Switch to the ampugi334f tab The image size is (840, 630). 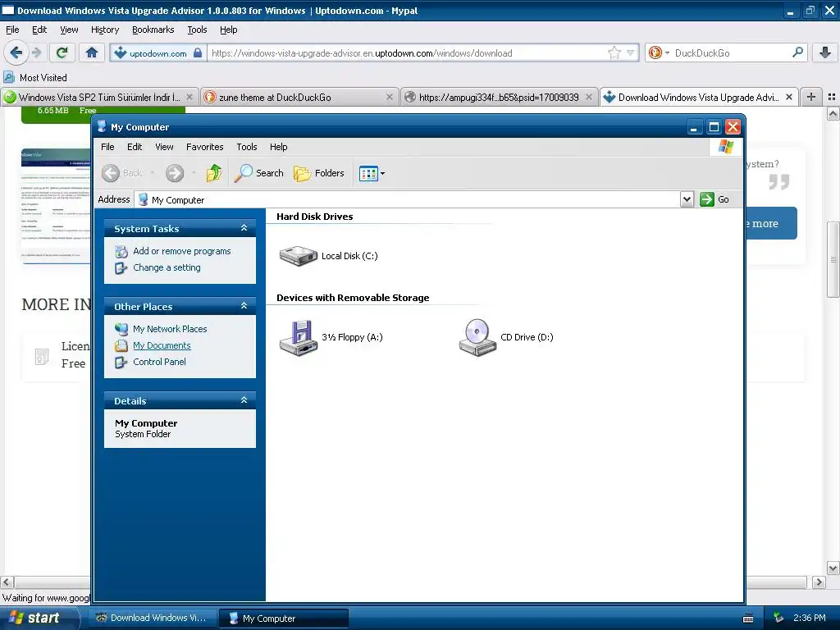point(500,97)
